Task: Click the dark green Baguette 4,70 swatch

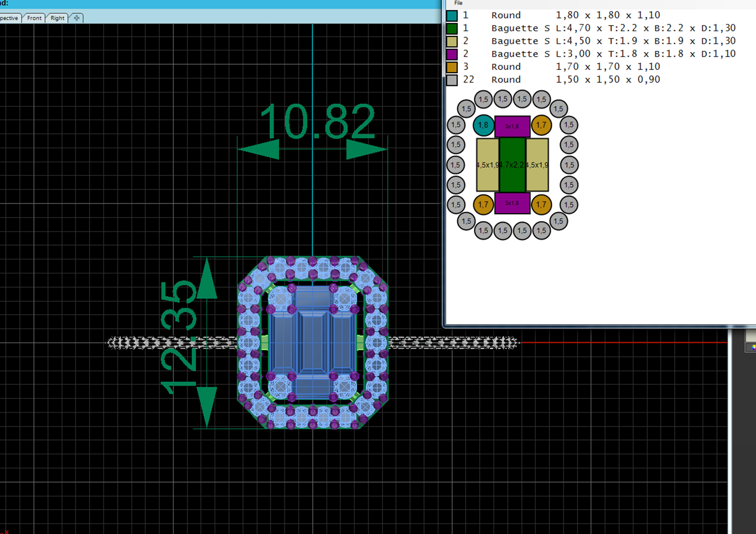Action: 452,28
